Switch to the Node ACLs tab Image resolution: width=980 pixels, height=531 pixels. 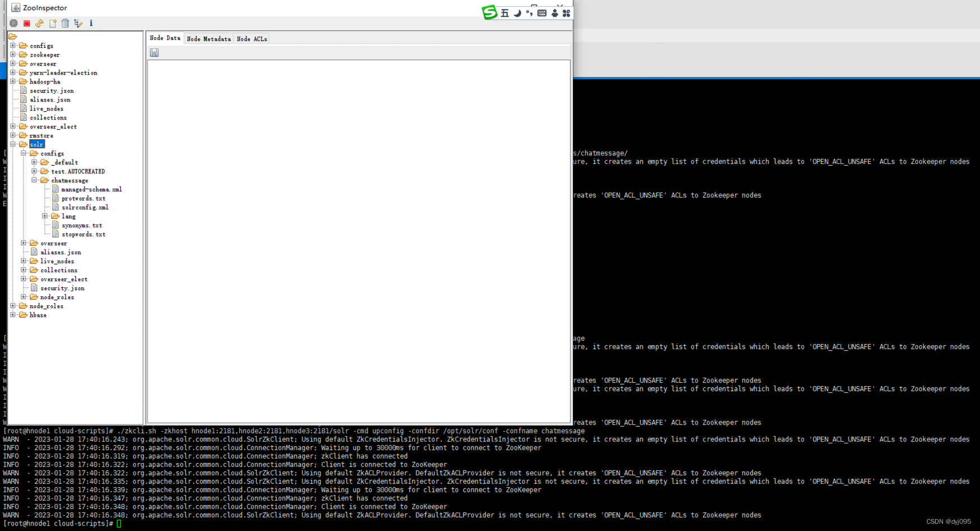252,39
